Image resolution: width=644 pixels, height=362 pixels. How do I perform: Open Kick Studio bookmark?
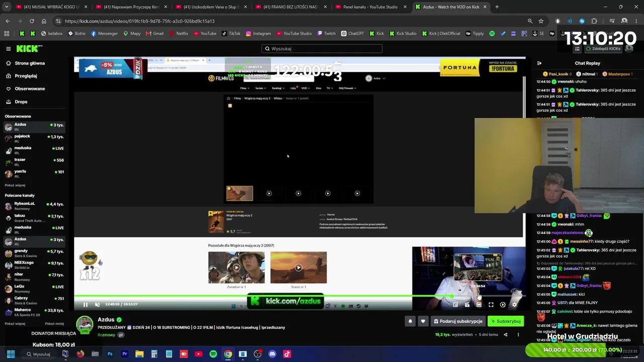coord(403,34)
